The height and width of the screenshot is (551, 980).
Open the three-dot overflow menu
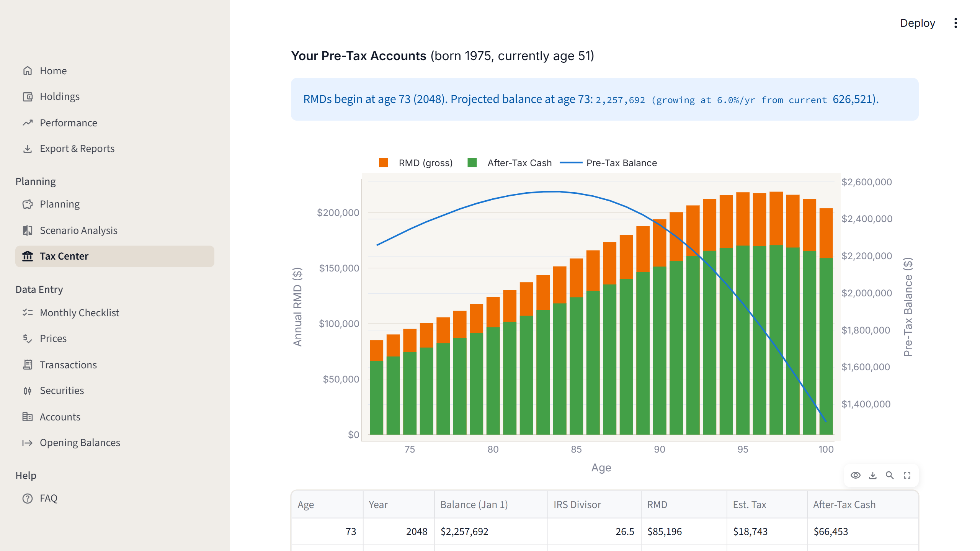click(x=956, y=23)
